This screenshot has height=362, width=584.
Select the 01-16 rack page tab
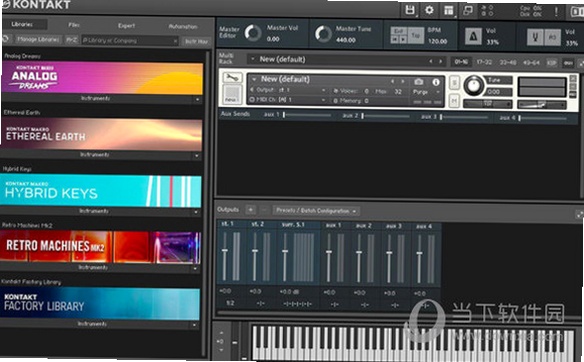point(461,61)
